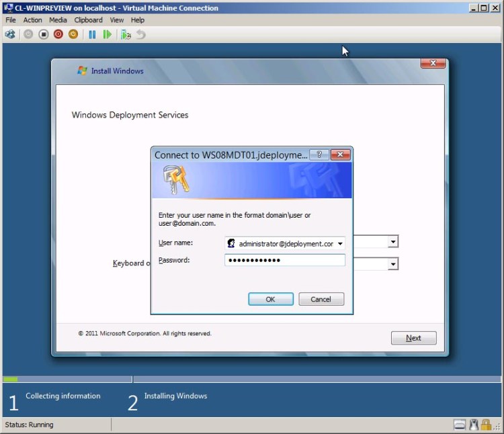Click into the Password field
The height and width of the screenshot is (434, 504).
coord(284,260)
